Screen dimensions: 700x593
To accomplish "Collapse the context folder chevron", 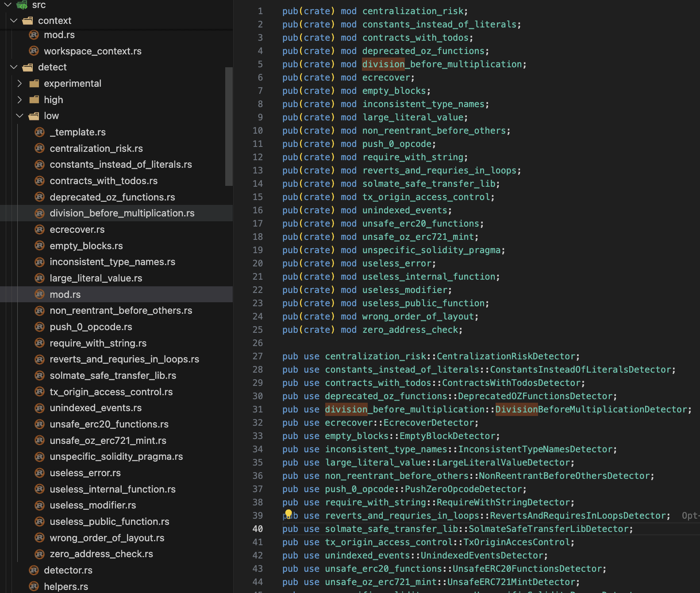I will (x=14, y=21).
